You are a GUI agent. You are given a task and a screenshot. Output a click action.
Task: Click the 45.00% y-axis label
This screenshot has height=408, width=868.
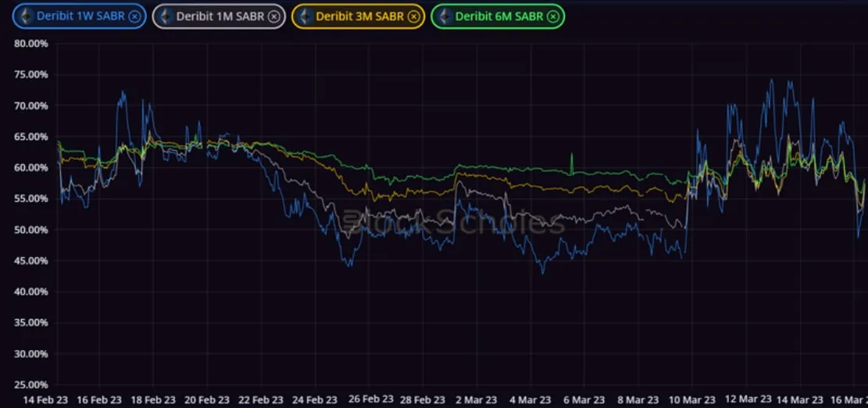pos(31,260)
